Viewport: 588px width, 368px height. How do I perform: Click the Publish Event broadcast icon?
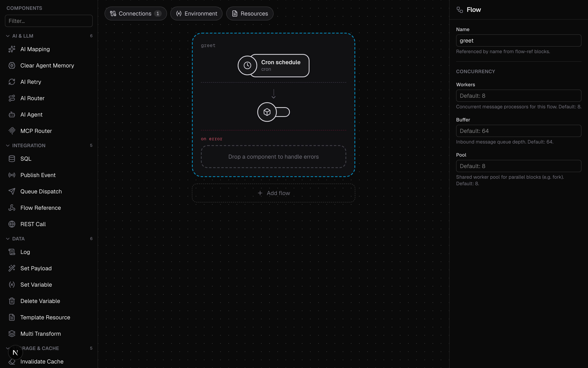pos(12,175)
